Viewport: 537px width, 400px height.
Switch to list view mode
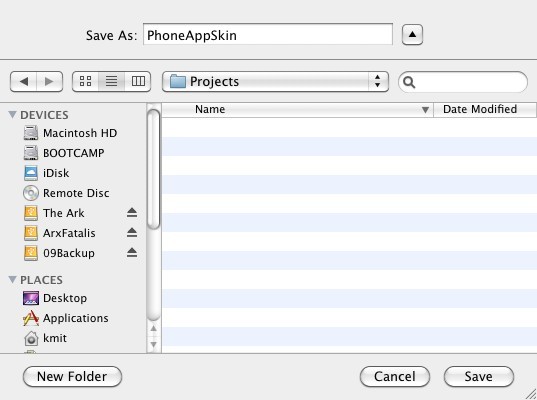click(x=111, y=82)
